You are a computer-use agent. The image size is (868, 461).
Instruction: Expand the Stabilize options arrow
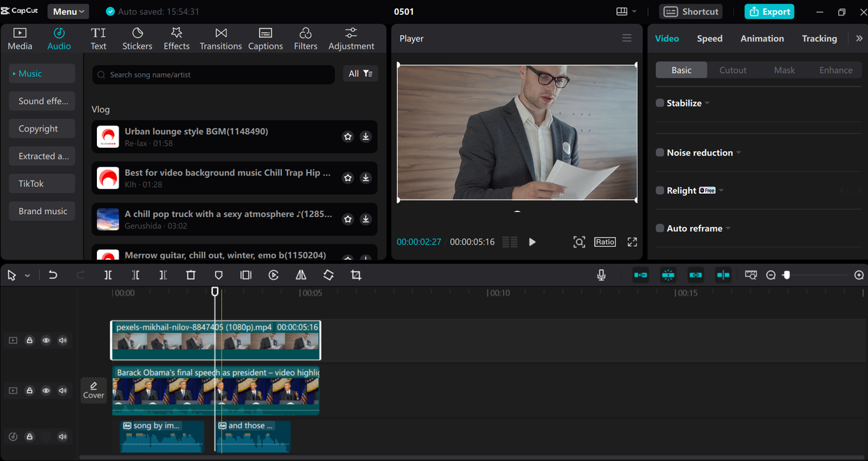click(x=707, y=103)
